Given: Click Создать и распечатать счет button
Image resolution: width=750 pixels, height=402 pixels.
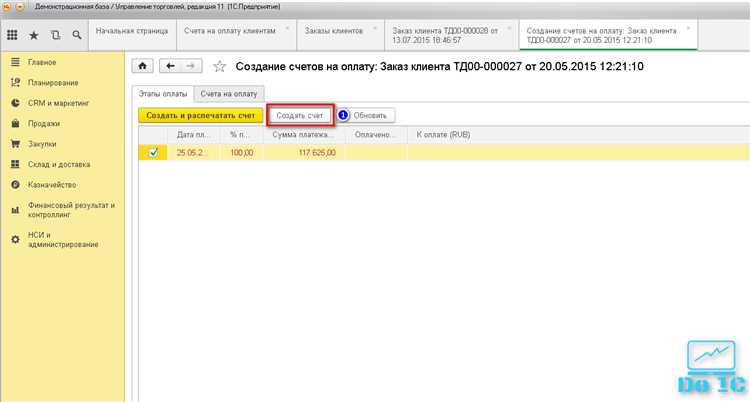Looking at the screenshot, I should pyautogui.click(x=201, y=115).
